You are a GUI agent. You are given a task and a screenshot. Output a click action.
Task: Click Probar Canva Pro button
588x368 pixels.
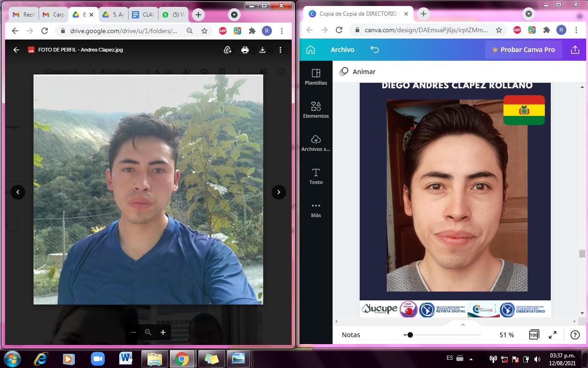(x=524, y=50)
